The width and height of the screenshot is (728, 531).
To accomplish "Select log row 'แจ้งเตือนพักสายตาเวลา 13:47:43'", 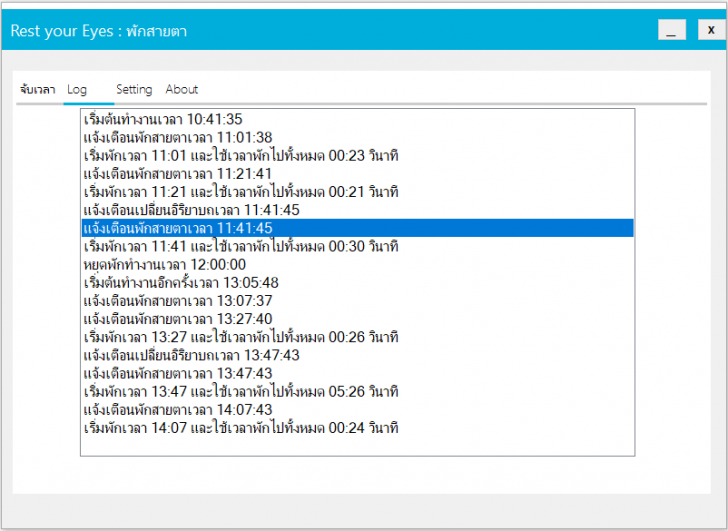I will click(x=358, y=373).
